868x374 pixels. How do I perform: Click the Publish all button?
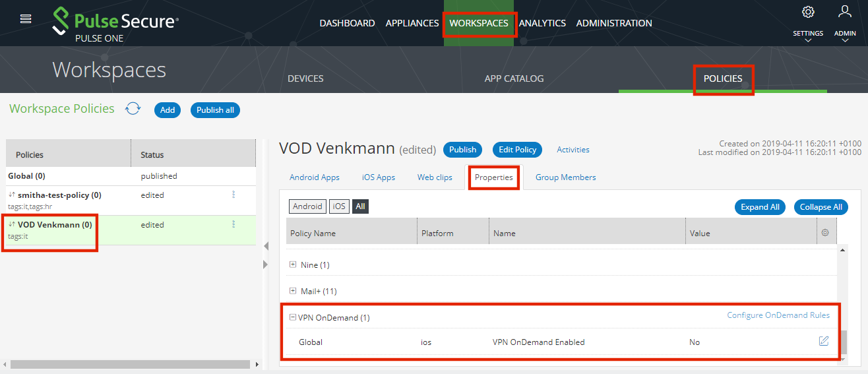point(215,110)
